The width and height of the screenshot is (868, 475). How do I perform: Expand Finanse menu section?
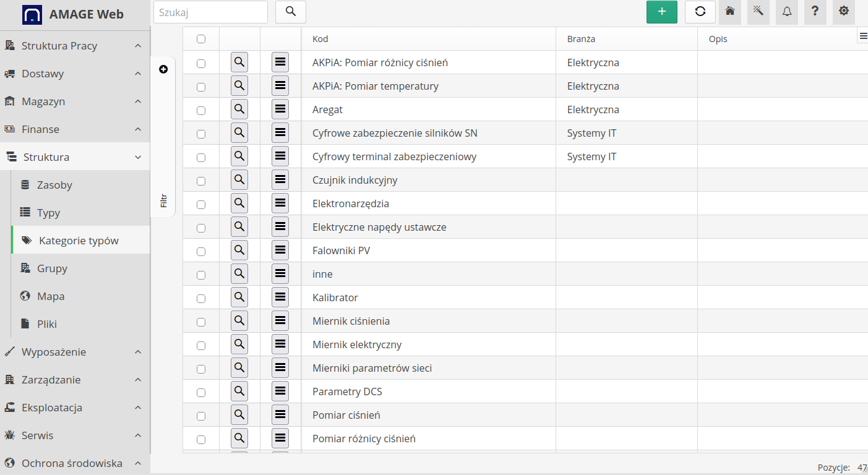tap(75, 129)
